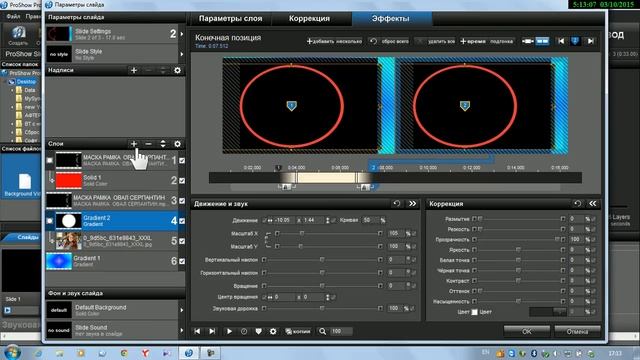The width and height of the screenshot is (640, 360).
Task: Click the keyframe marker icon in bottom toolbar
Action: pos(258,331)
